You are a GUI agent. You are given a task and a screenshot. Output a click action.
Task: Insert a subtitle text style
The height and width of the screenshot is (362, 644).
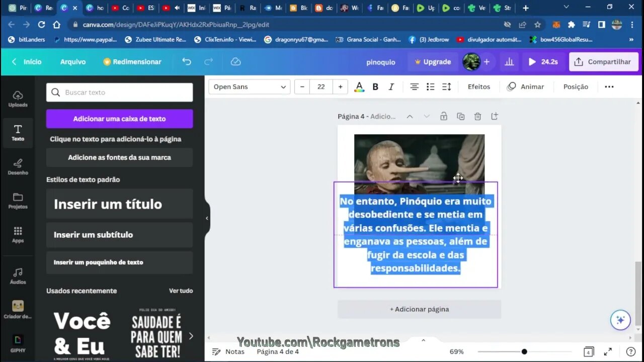coord(119,235)
